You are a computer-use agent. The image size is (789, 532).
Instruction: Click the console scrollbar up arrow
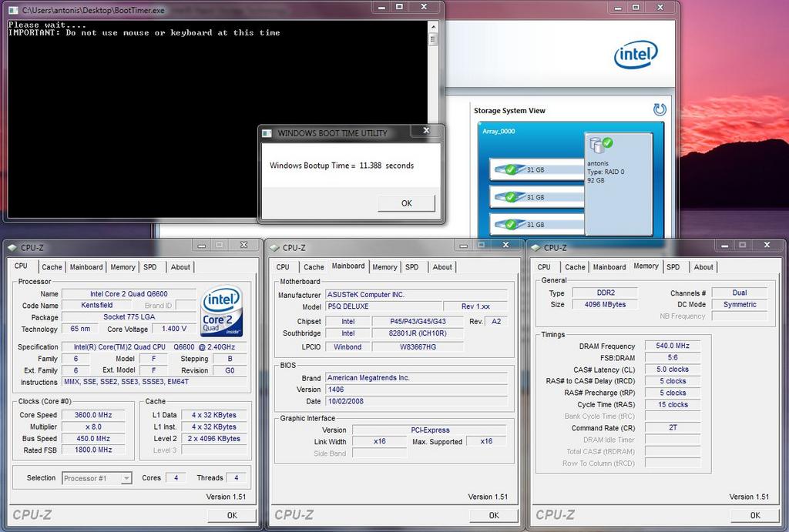pos(433,26)
